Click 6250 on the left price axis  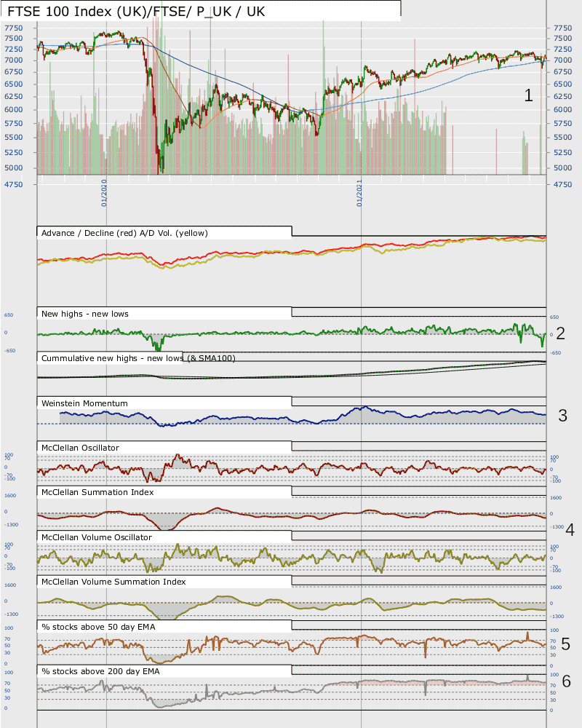pos(14,97)
